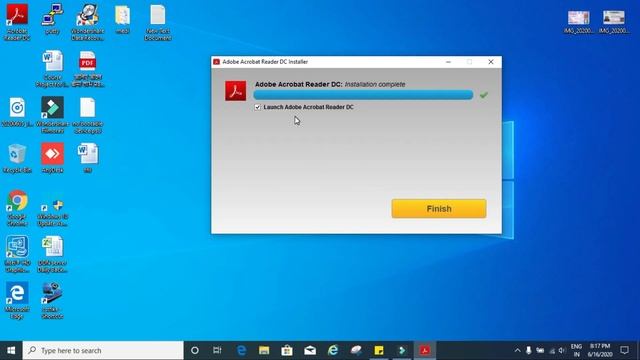Click the yellow Finish button

pos(439,209)
